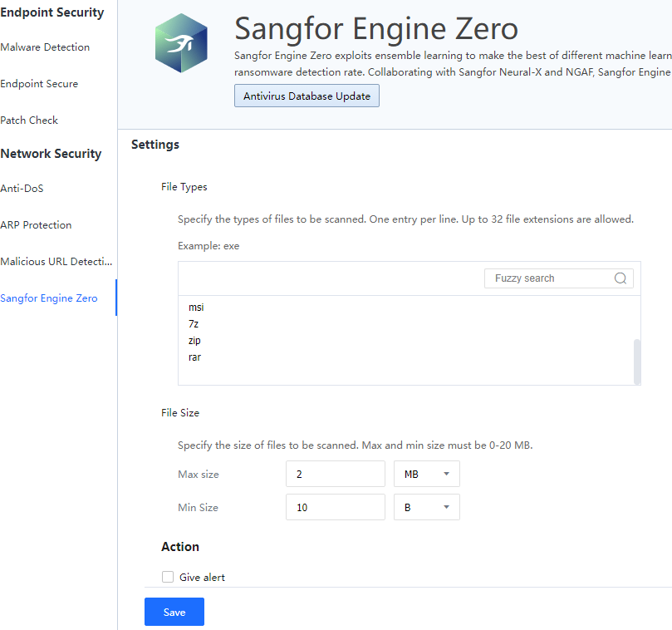Open Malicious URL Detection menu item

56,262
